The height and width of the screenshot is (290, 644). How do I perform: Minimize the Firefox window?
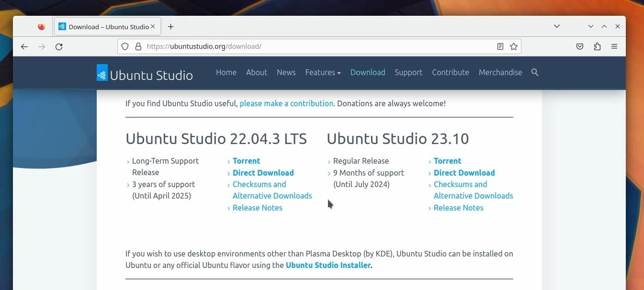point(591,26)
